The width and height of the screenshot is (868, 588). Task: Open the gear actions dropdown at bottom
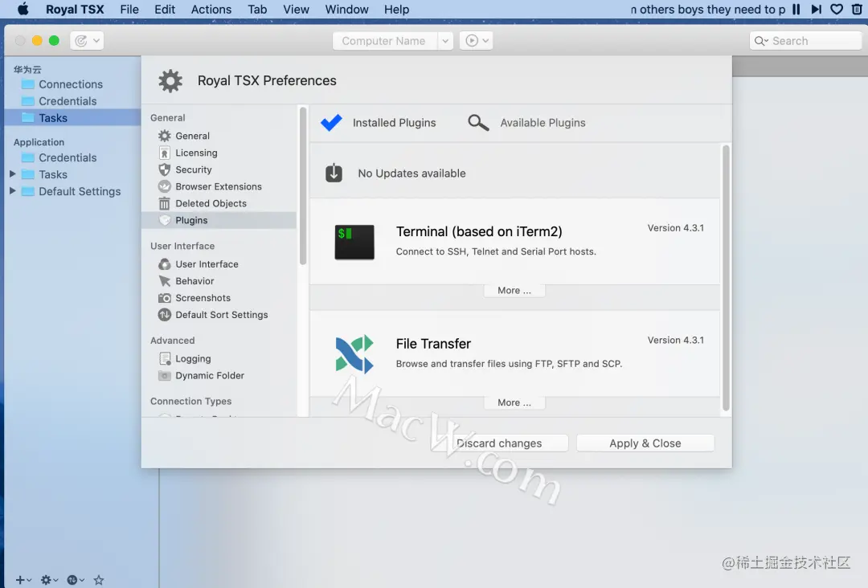pyautogui.click(x=49, y=580)
